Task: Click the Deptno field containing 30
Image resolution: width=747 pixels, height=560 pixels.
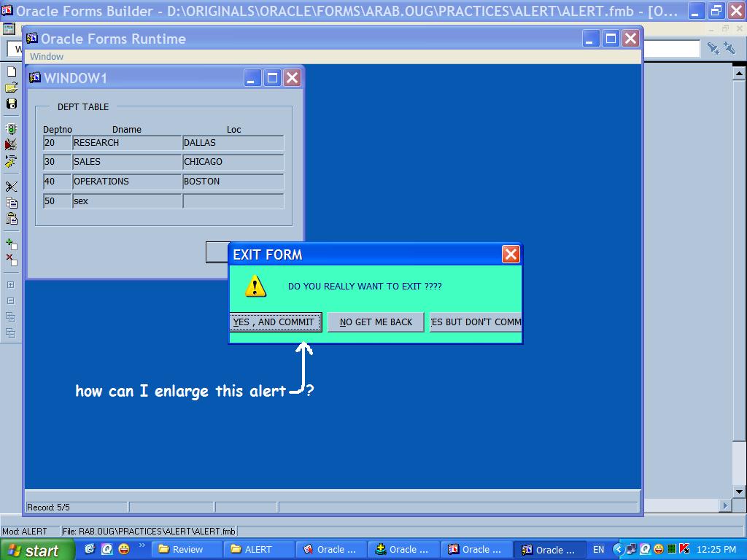Action: [x=57, y=162]
